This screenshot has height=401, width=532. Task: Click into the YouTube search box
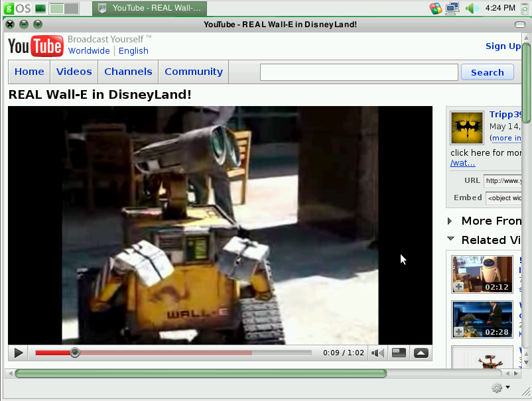(x=358, y=72)
